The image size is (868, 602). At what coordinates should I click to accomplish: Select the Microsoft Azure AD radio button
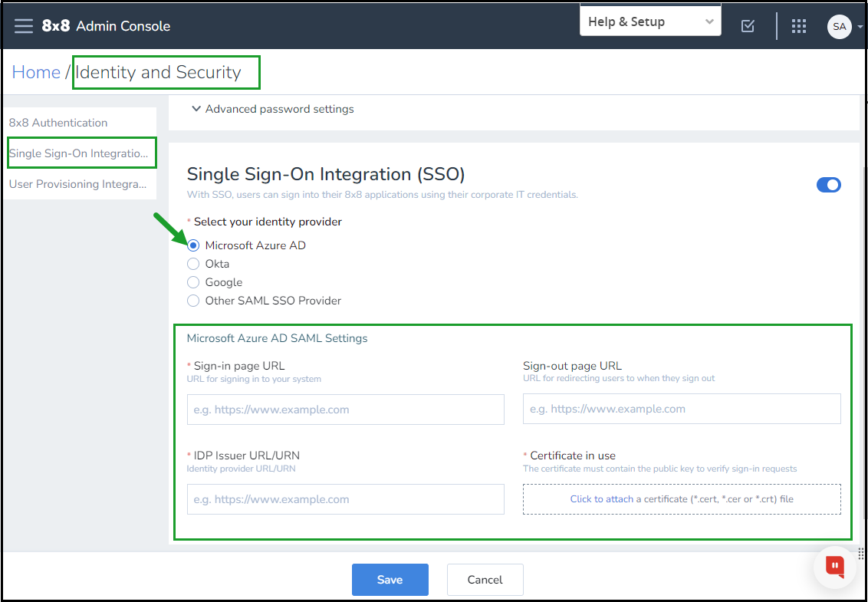coord(193,245)
